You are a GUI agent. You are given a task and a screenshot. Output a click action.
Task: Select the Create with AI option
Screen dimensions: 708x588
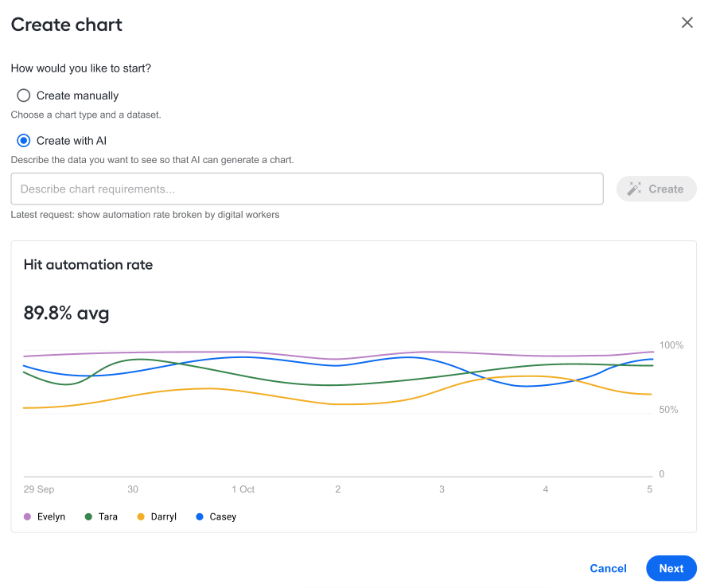(x=24, y=141)
